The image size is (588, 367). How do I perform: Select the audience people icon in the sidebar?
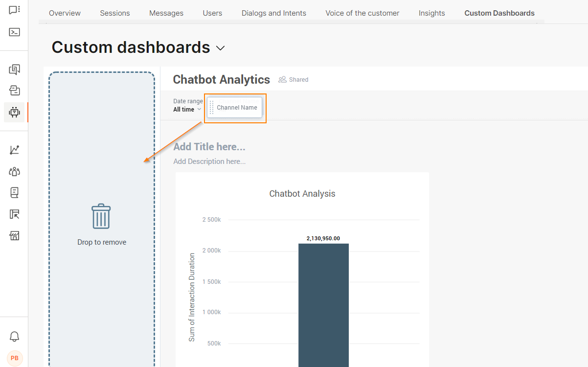coord(14,171)
